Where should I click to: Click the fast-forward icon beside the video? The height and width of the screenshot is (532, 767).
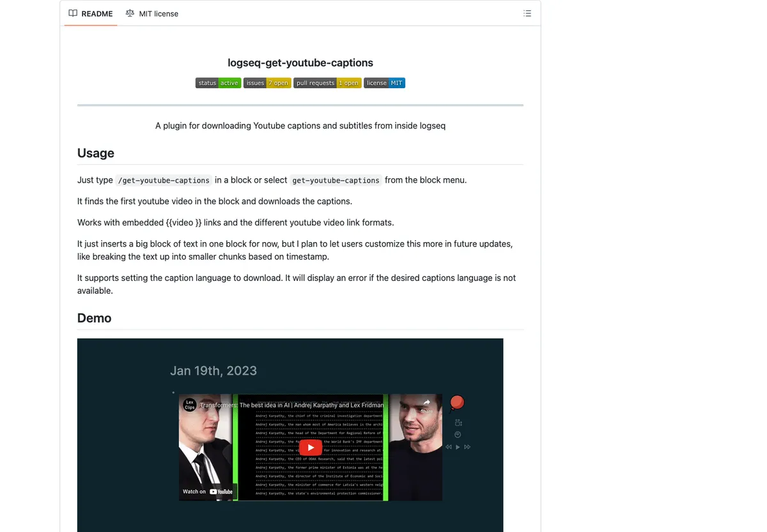coord(467,447)
